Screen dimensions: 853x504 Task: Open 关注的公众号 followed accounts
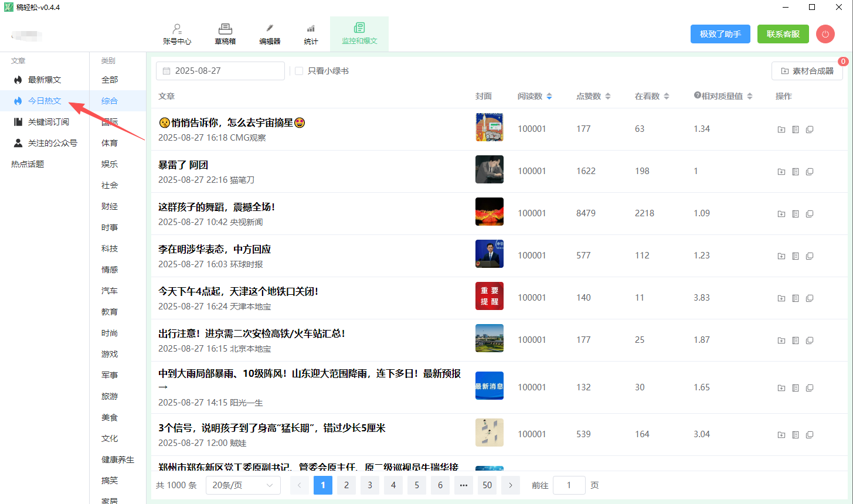click(45, 143)
